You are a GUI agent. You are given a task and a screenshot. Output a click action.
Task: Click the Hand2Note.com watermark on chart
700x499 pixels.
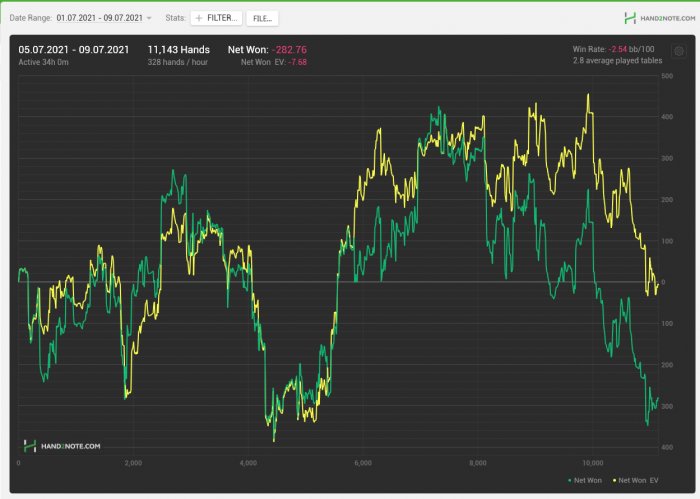[x=62, y=446]
